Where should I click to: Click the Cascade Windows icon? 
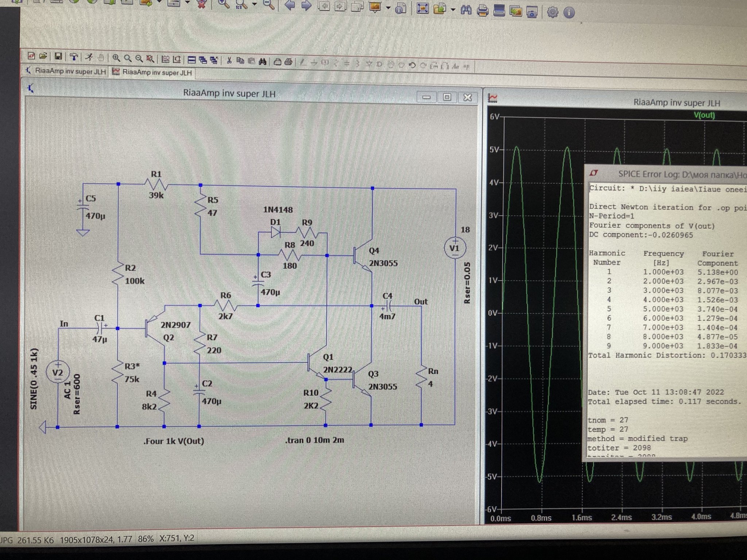tap(202, 60)
